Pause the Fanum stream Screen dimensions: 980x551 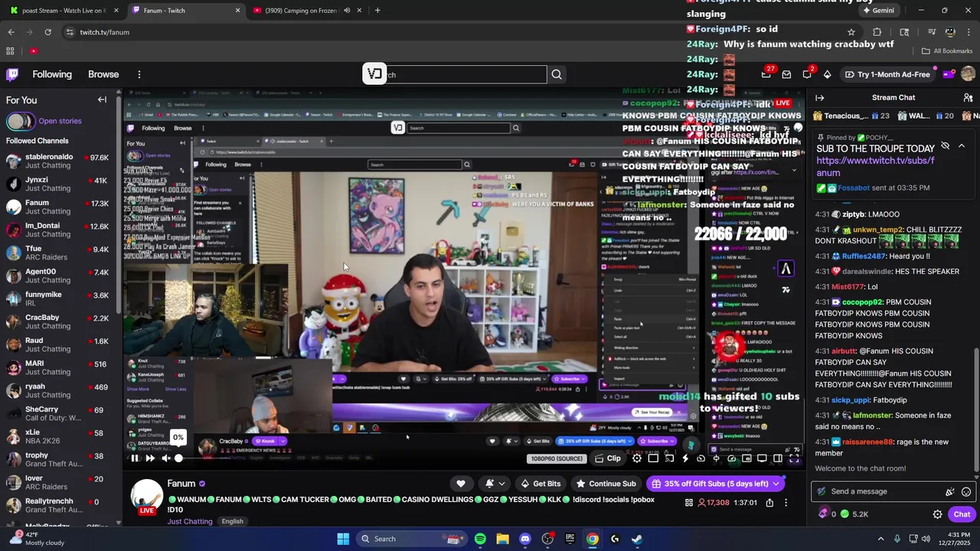pyautogui.click(x=135, y=458)
